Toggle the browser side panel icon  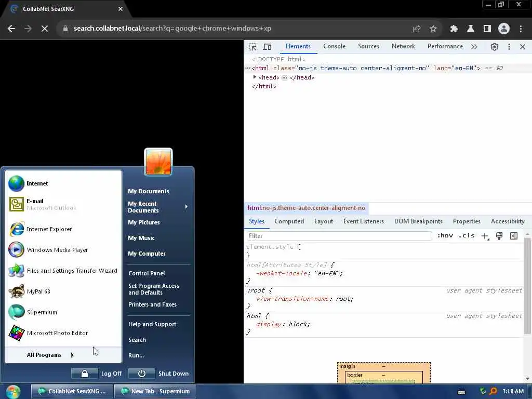tap(487, 29)
